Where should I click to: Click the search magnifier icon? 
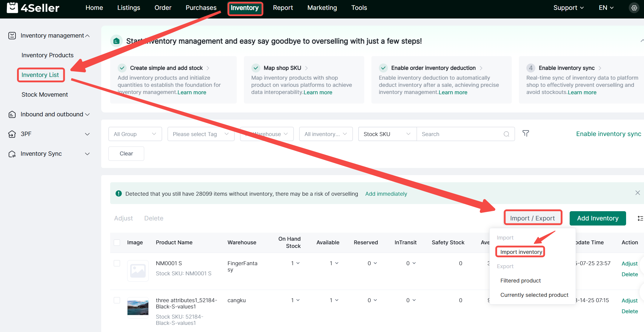pyautogui.click(x=506, y=134)
